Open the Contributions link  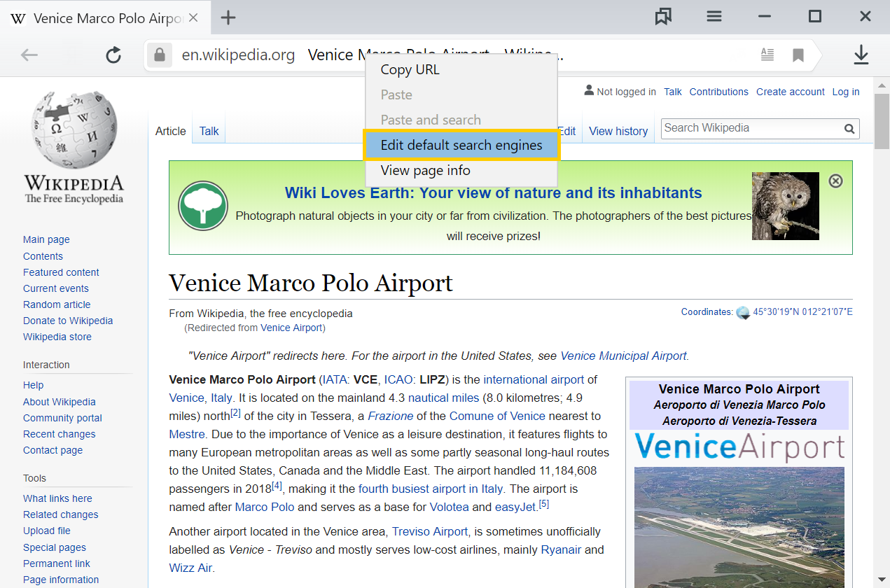(x=719, y=92)
